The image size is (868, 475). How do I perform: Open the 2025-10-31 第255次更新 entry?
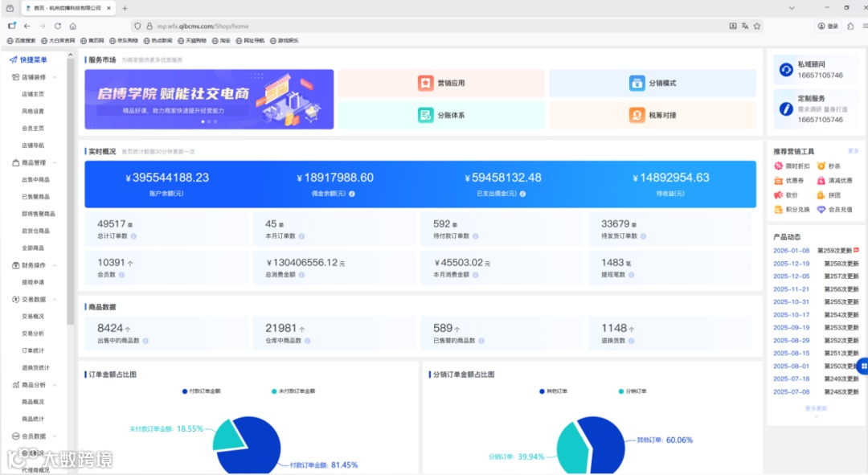[x=816, y=301]
